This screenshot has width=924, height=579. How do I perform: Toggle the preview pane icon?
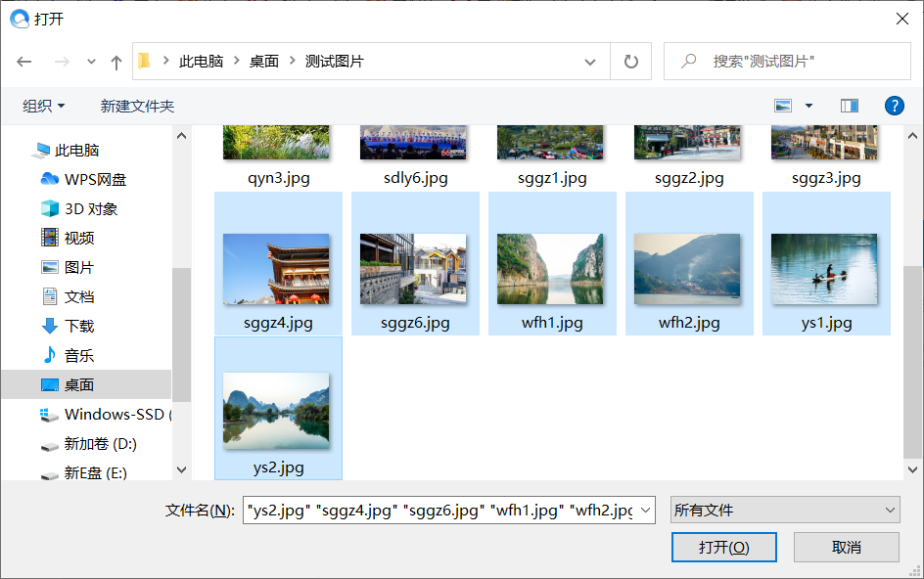click(x=849, y=106)
